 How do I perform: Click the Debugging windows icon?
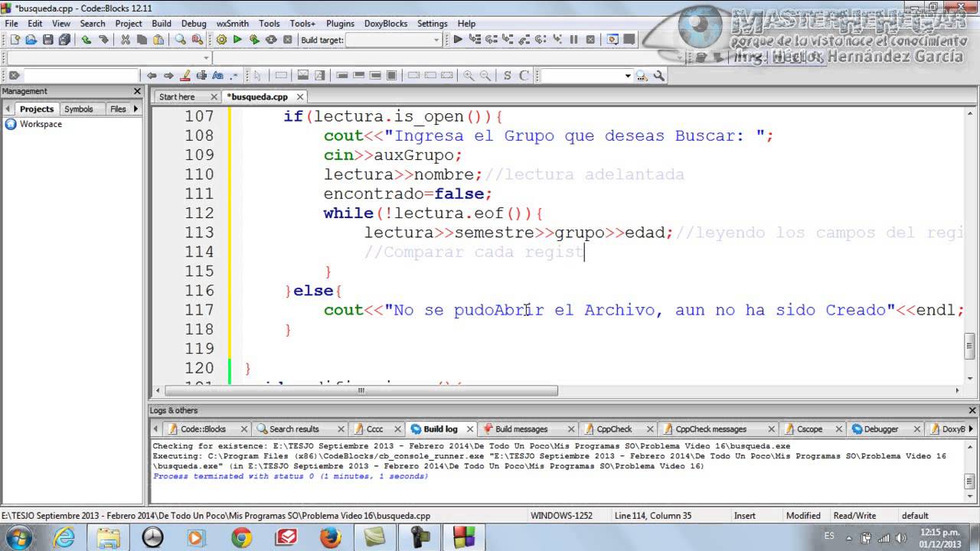point(612,40)
